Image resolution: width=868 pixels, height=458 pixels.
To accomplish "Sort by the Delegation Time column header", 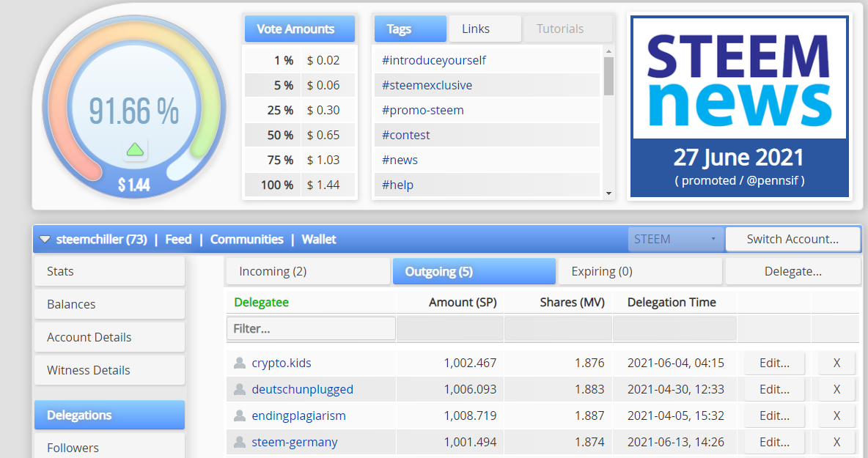I will (x=672, y=303).
